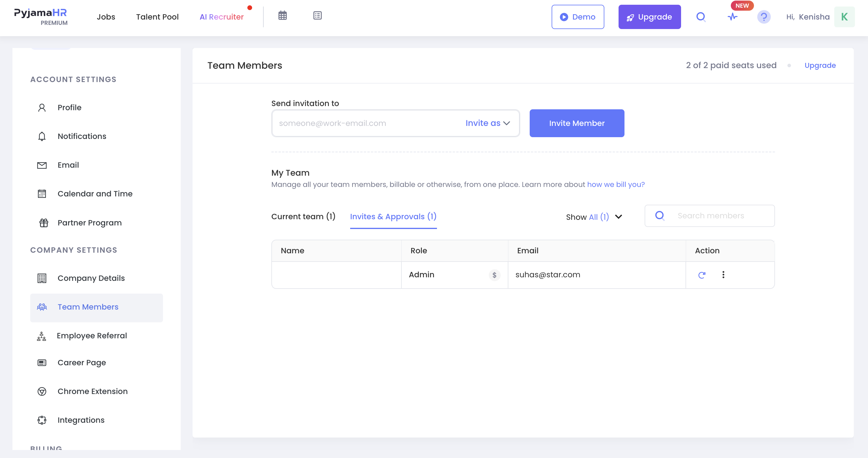Click the Demo button in header

(x=578, y=17)
